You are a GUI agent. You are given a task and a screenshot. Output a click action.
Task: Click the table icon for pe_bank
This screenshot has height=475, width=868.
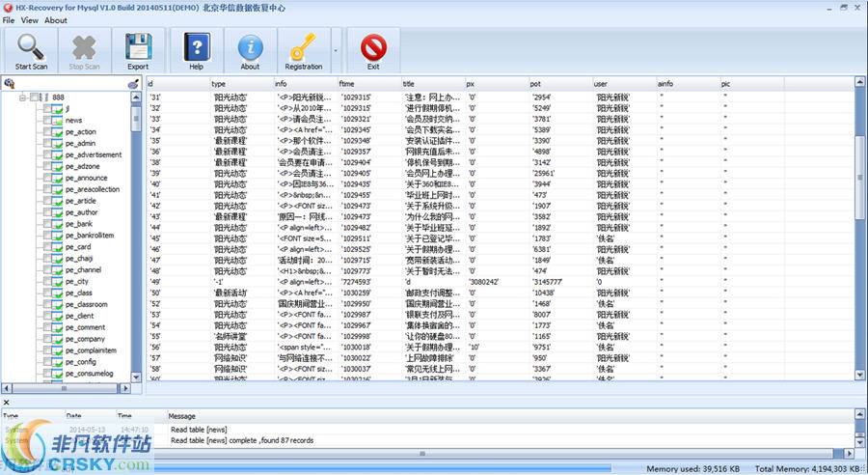click(x=58, y=224)
